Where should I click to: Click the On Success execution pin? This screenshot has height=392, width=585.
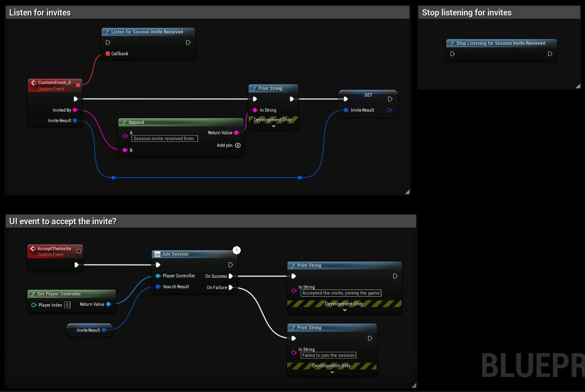[x=230, y=276]
